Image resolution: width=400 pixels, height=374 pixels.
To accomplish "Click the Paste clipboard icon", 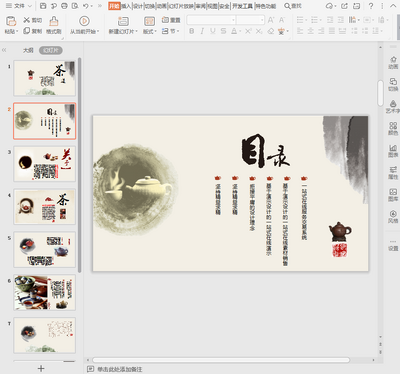I will point(11,21).
